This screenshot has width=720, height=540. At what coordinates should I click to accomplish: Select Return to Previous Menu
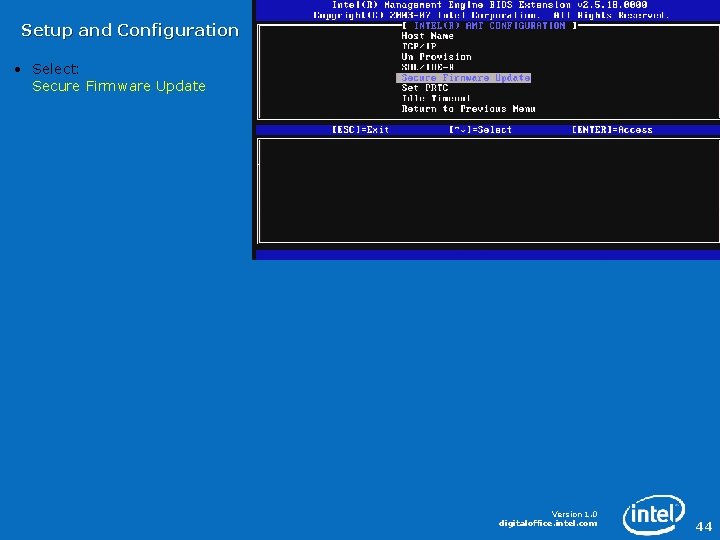(x=468, y=109)
